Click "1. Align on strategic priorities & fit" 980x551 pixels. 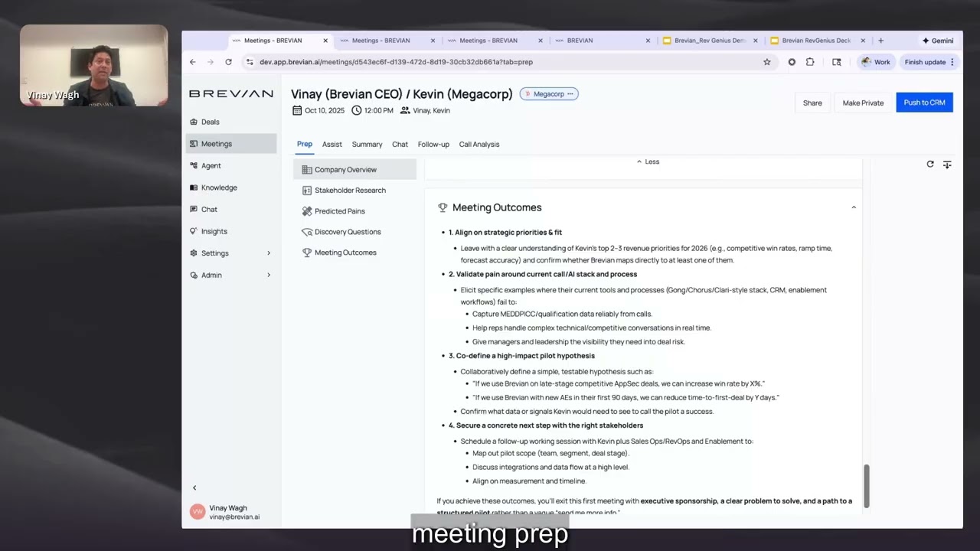click(505, 232)
